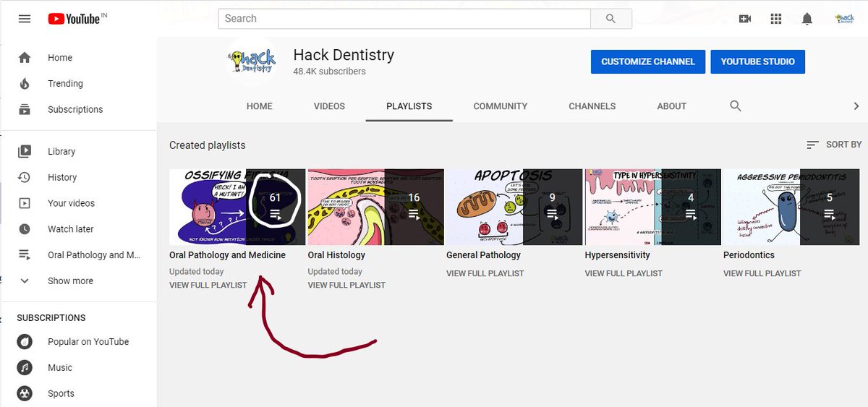The height and width of the screenshot is (407, 868).
Task: Click the playlist icon beside Oral Pathology and M…
Action: click(25, 255)
